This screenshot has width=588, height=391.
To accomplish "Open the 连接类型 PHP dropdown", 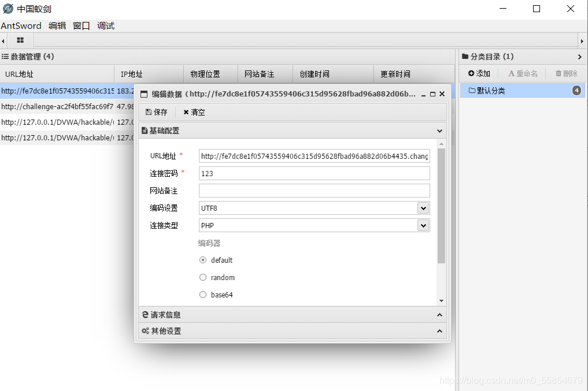I will tap(423, 225).
